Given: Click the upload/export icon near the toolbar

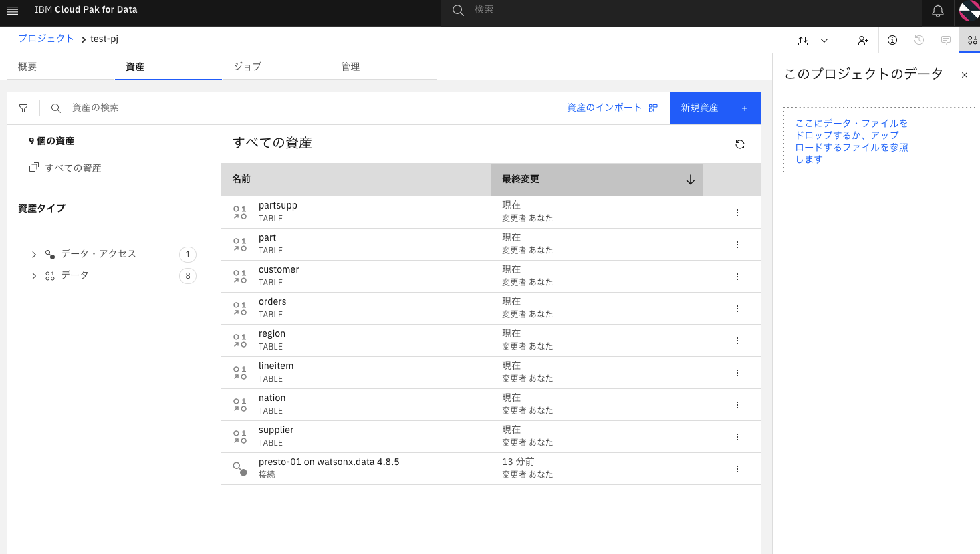Looking at the screenshot, I should point(803,40).
